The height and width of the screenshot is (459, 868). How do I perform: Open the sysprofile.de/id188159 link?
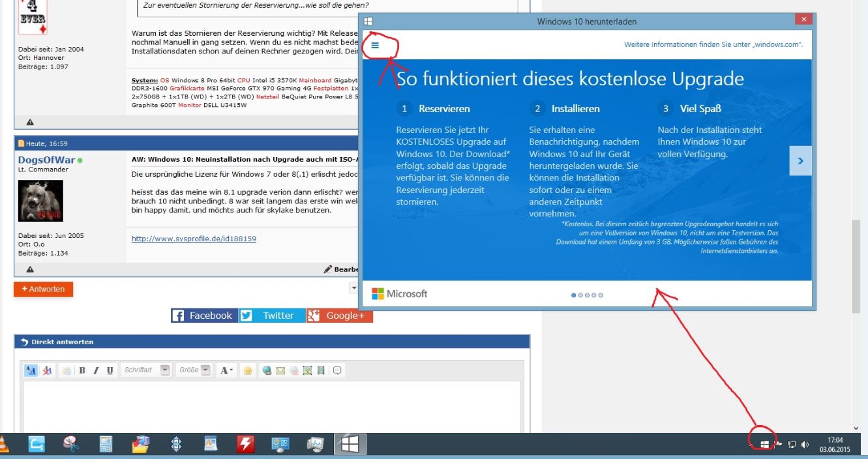pyautogui.click(x=194, y=239)
